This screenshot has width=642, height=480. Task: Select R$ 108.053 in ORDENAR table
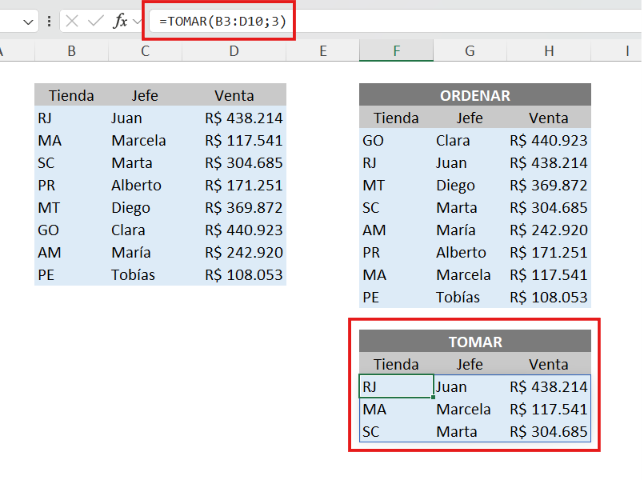[549, 297]
